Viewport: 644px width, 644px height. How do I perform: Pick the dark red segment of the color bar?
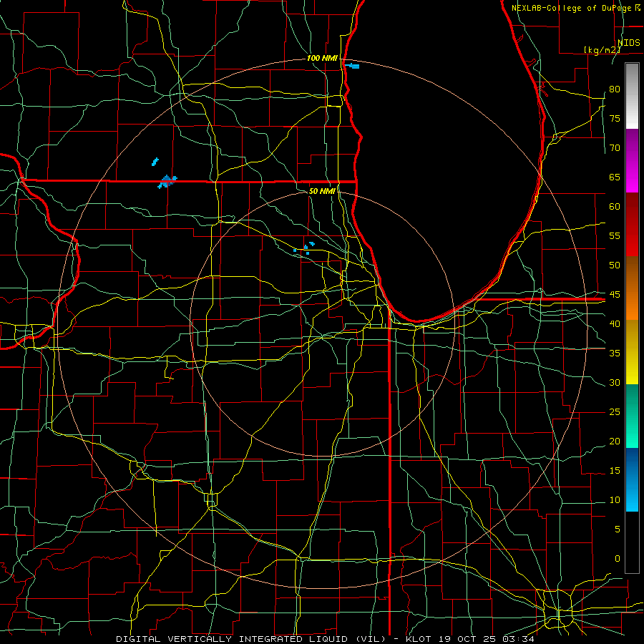coord(632,224)
